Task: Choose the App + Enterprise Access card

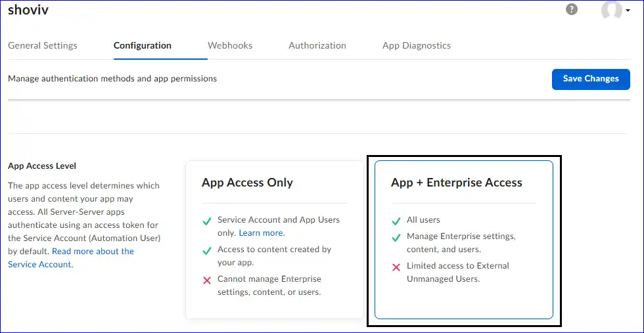Action: (x=463, y=183)
